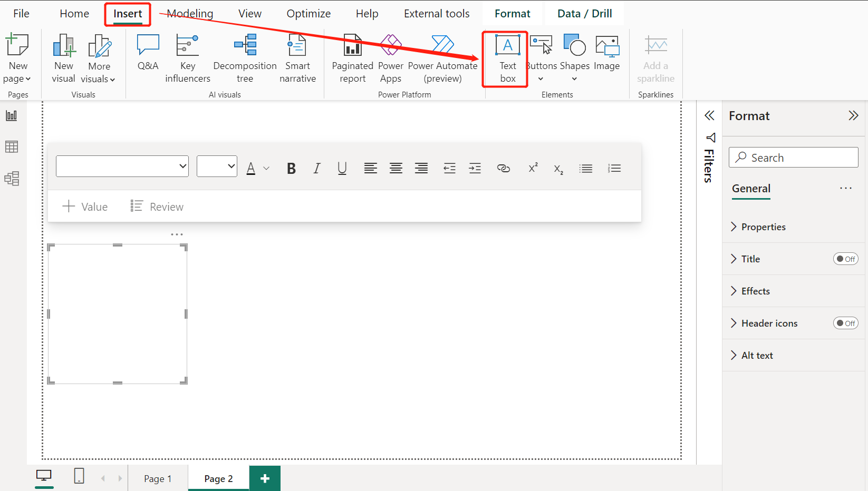Switch to mobile layout view

point(79,476)
